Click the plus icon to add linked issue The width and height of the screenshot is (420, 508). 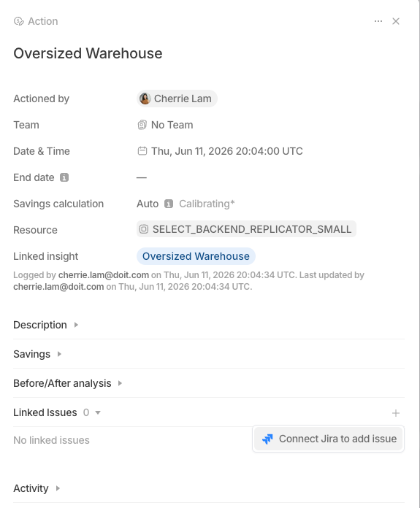(396, 413)
